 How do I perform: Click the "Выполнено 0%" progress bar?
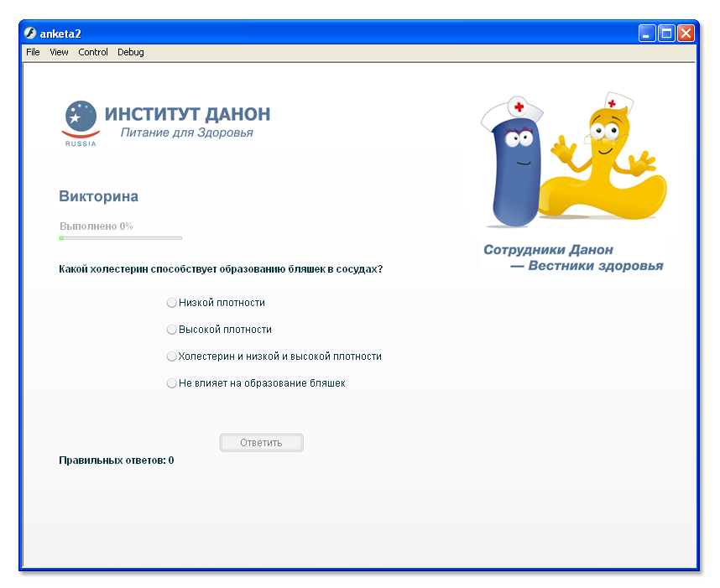coord(120,232)
